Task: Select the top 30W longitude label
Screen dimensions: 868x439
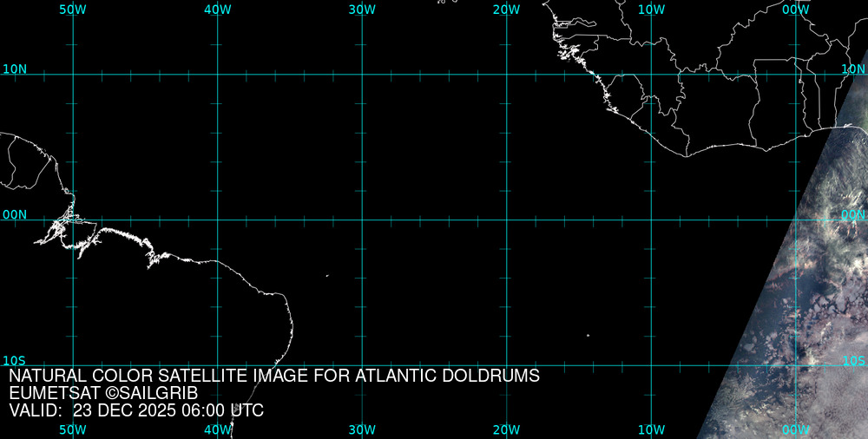Action: click(x=362, y=10)
